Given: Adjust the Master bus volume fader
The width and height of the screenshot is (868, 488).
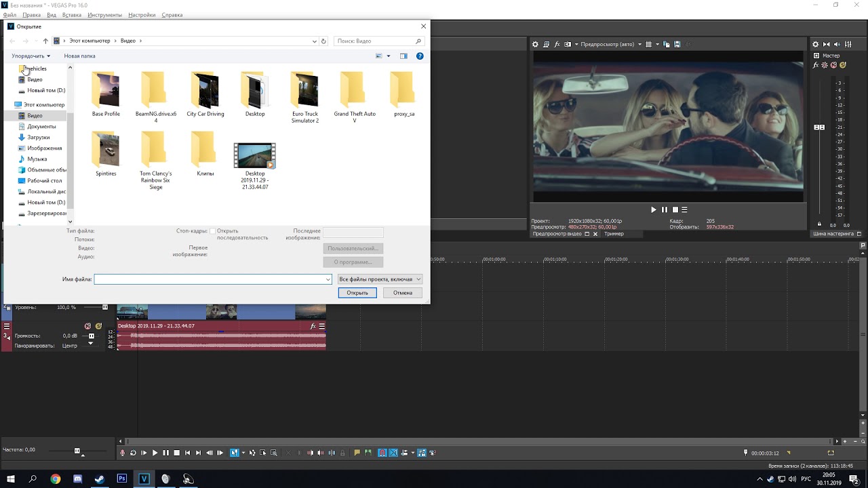Looking at the screenshot, I should pos(819,127).
